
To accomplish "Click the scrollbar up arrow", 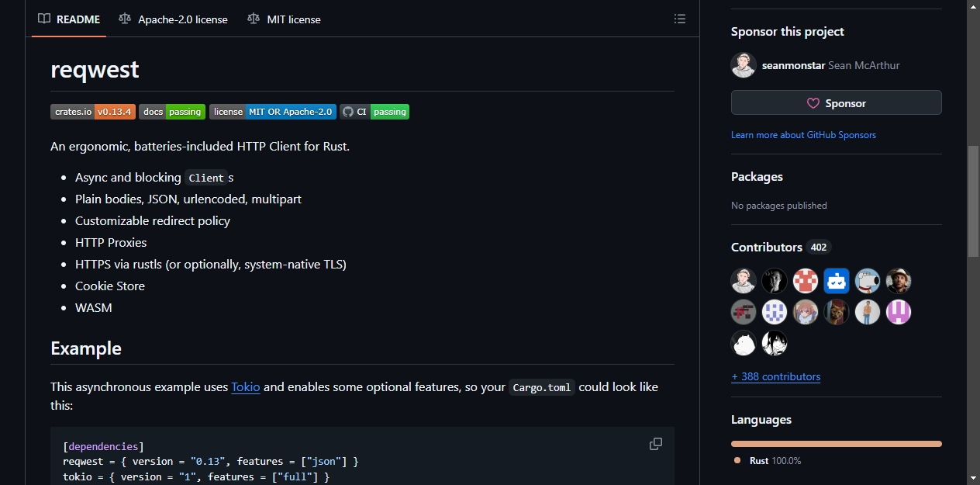I will click(974, 6).
